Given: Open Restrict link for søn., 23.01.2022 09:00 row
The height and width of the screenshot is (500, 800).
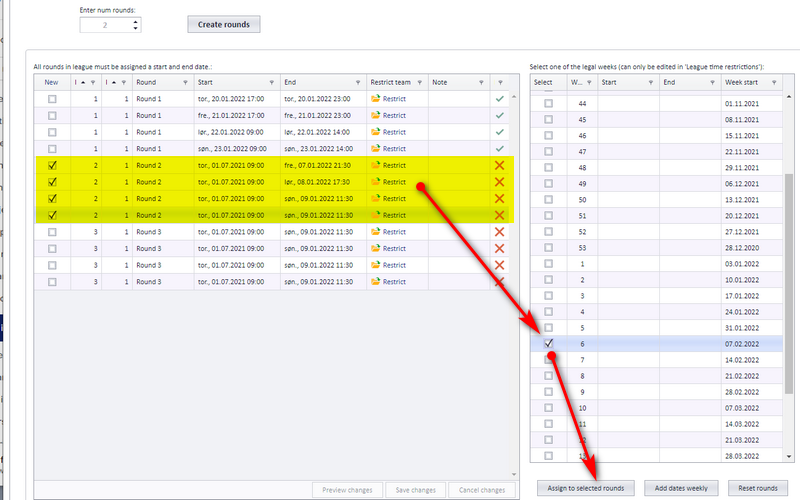Looking at the screenshot, I should click(394, 149).
